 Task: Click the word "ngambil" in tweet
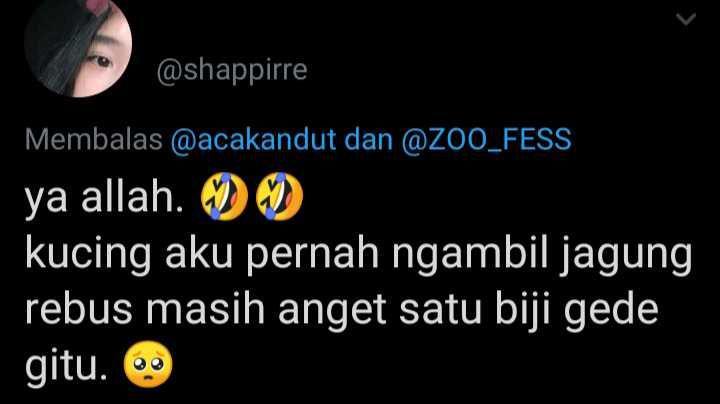pos(470,255)
